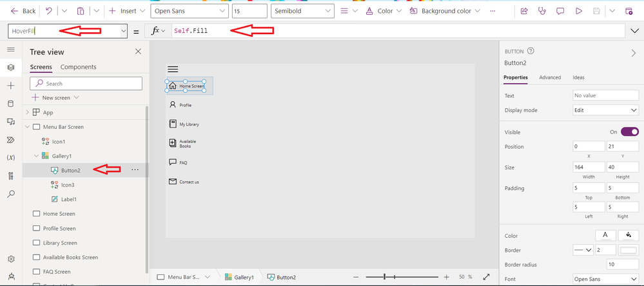Click the fx formula function button
This screenshot has width=644, height=286.
[158, 31]
